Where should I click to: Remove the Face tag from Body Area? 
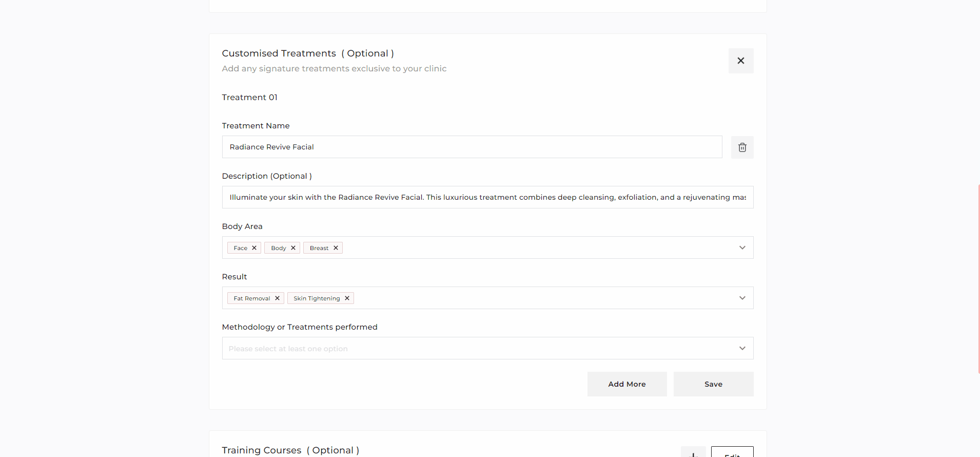tap(254, 248)
